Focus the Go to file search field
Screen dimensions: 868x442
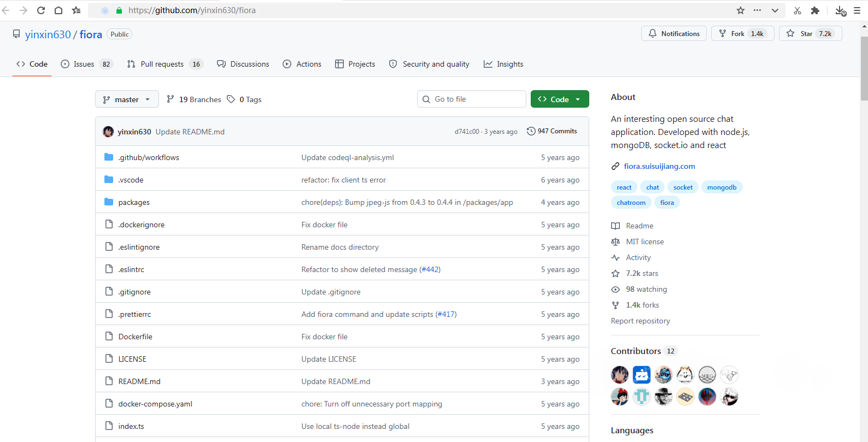point(472,99)
